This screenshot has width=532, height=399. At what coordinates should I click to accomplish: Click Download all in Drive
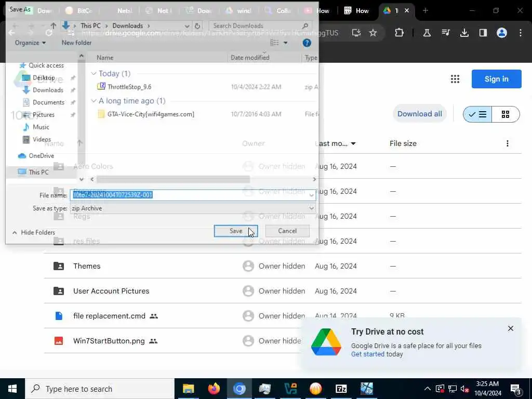[x=419, y=114]
